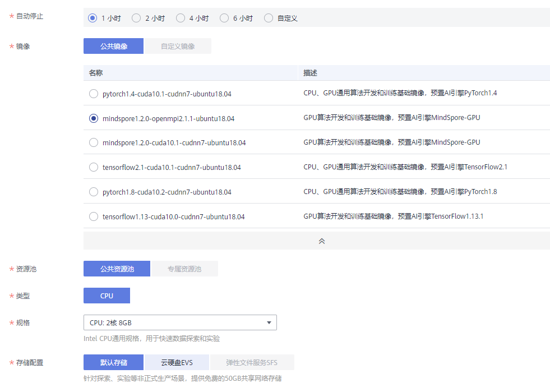Select the 4 小时 auto-stop option
This screenshot has width=550, height=392.
click(181, 18)
